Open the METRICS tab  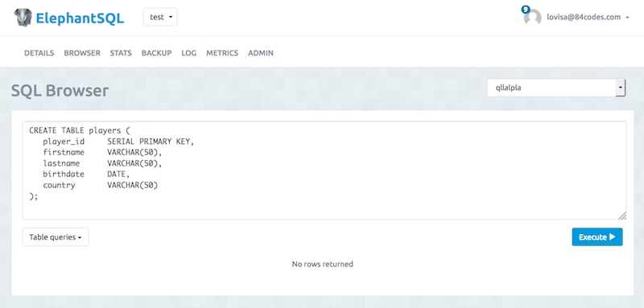pos(222,53)
